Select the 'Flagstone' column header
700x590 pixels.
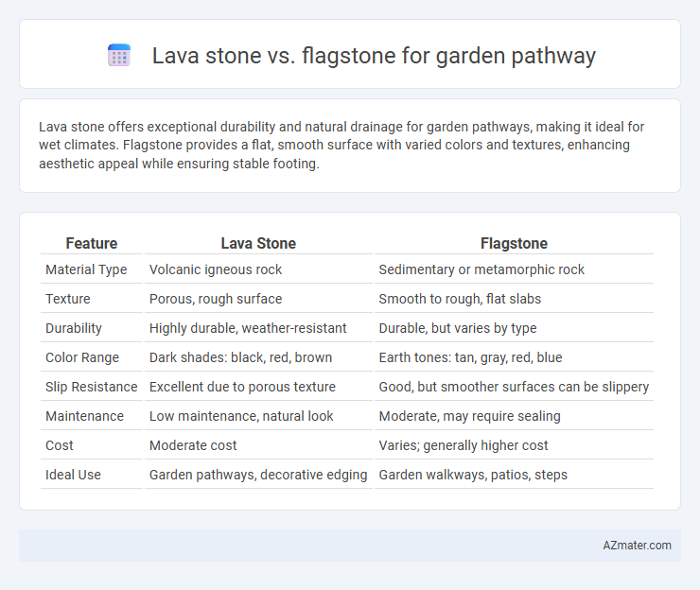[514, 243]
